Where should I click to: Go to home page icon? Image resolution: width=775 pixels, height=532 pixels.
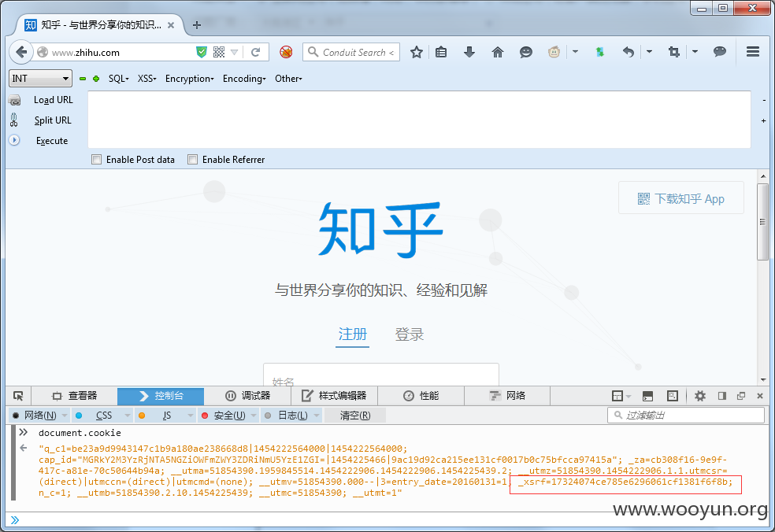click(x=498, y=52)
